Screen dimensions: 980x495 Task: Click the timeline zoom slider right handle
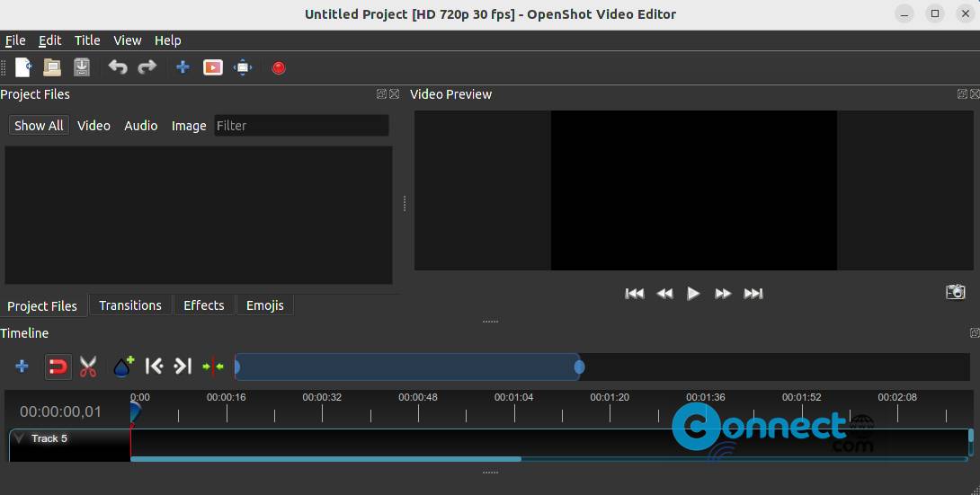point(580,367)
